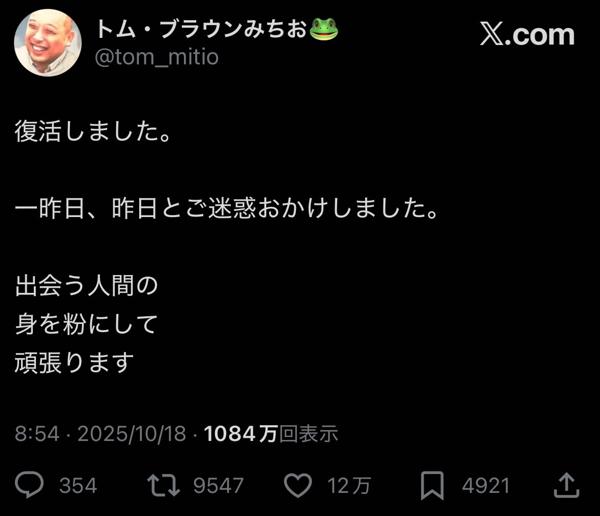
Task: Like the post with the heart icon
Action: (298, 485)
